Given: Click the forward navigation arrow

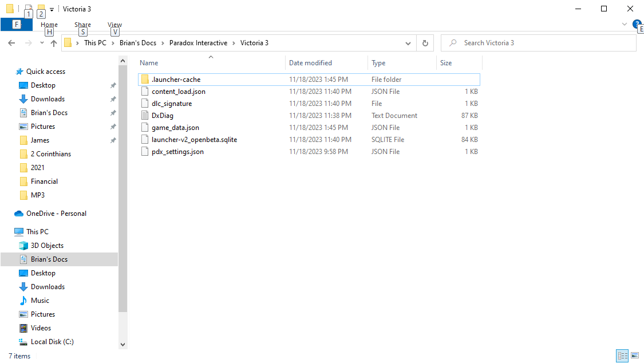Looking at the screenshot, I should tap(29, 43).
